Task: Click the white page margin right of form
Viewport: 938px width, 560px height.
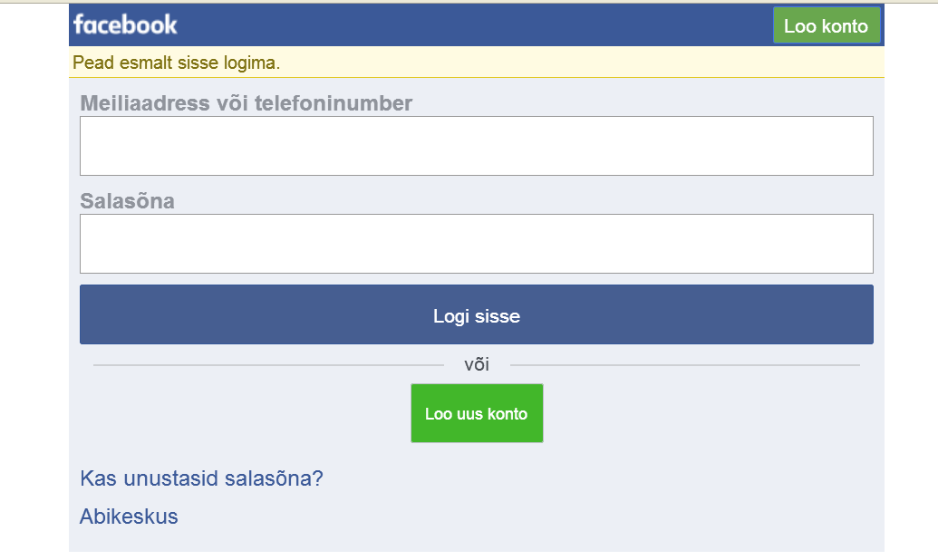Action: tap(911, 272)
